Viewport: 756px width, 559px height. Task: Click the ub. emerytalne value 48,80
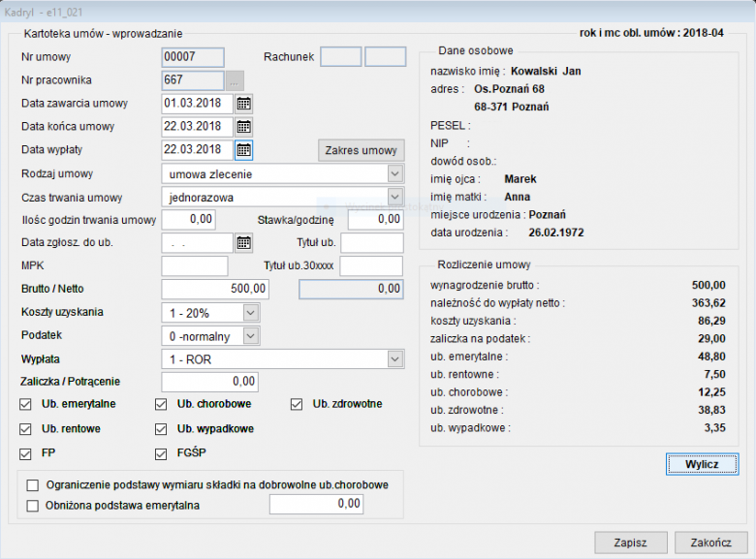click(x=711, y=357)
